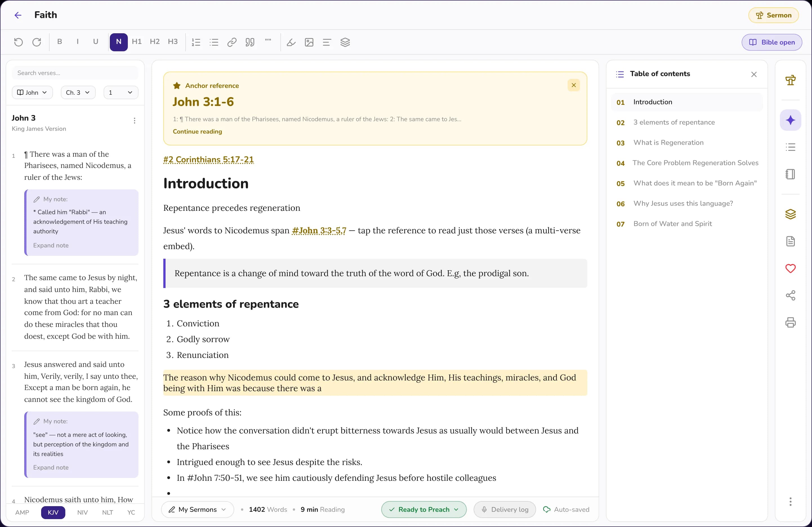Viewport: 812px width, 527px height.
Task: Open the Delivery log
Action: point(505,509)
